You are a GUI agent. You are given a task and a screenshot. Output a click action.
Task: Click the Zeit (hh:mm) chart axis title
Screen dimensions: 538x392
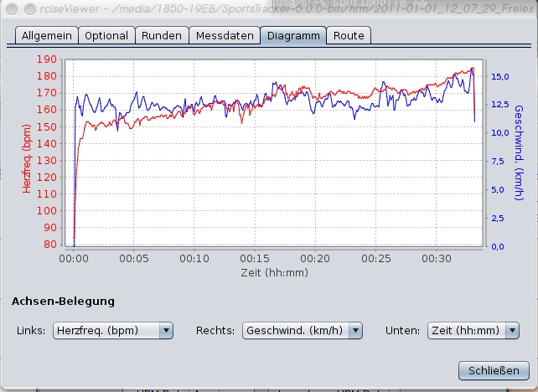(x=275, y=273)
